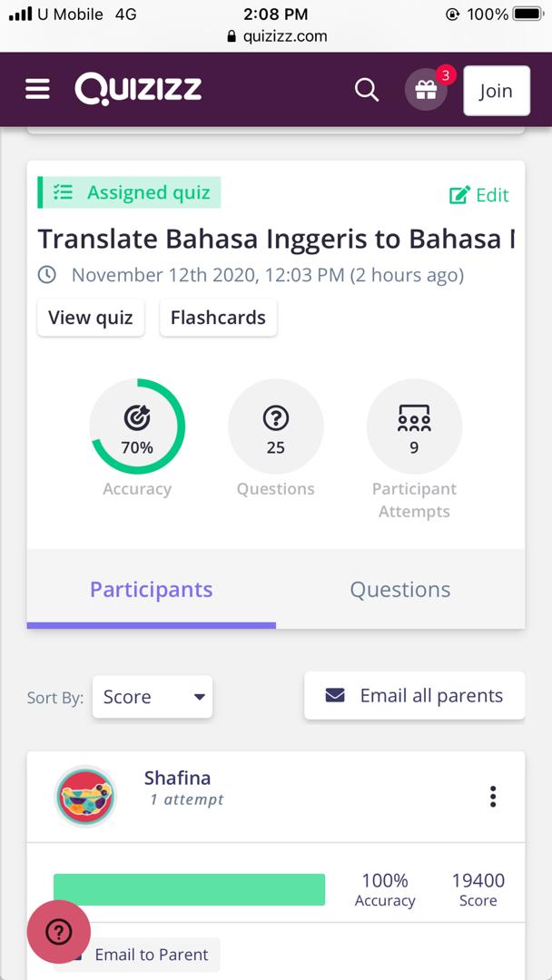Click the Quizizz logo
This screenshot has width=552, height=980.
(138, 89)
